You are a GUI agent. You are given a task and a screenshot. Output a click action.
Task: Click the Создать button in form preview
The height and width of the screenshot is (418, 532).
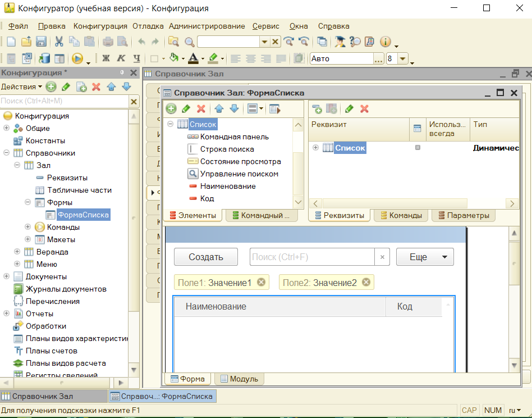[x=206, y=257]
